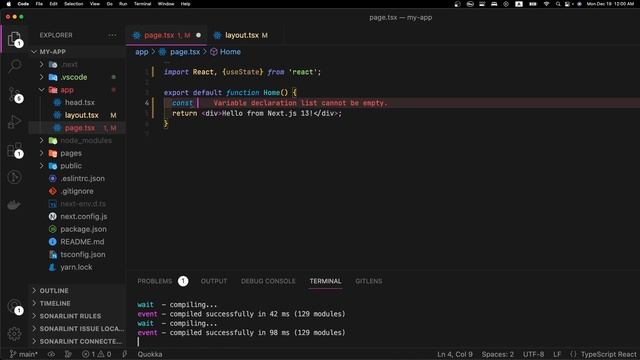Open the Selection menu
The width and height of the screenshot is (640, 360).
coord(73,4)
